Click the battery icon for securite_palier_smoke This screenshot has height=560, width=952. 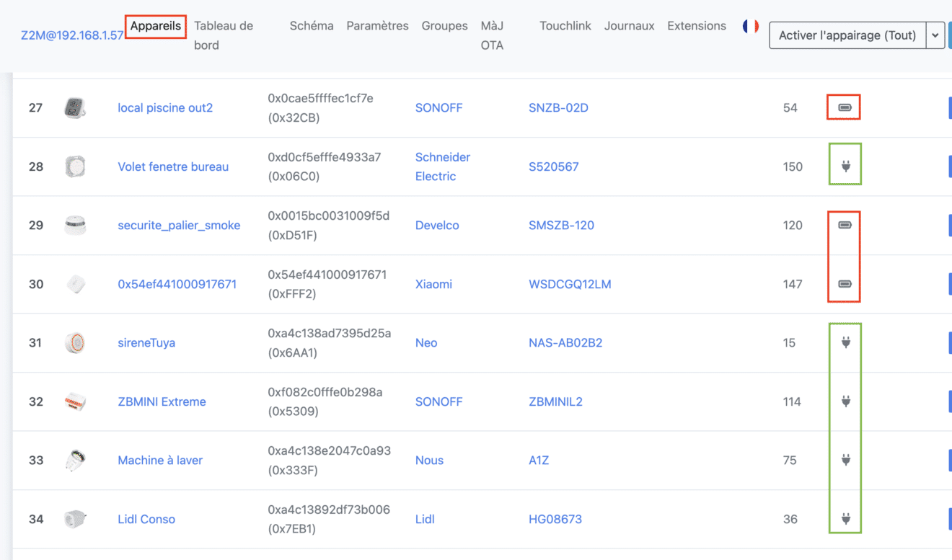click(844, 225)
